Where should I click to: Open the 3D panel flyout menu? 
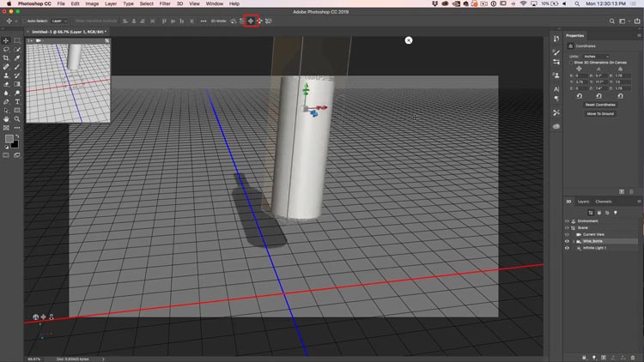click(639, 202)
